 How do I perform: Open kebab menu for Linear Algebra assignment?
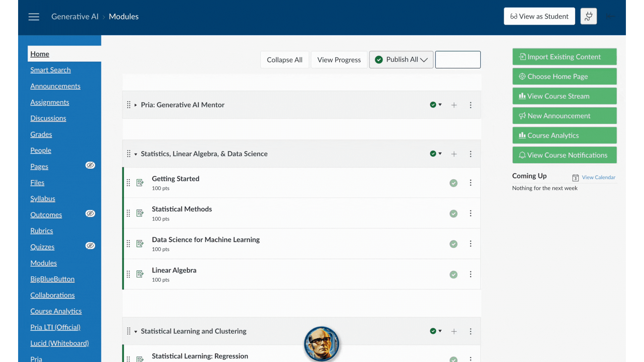471,275
